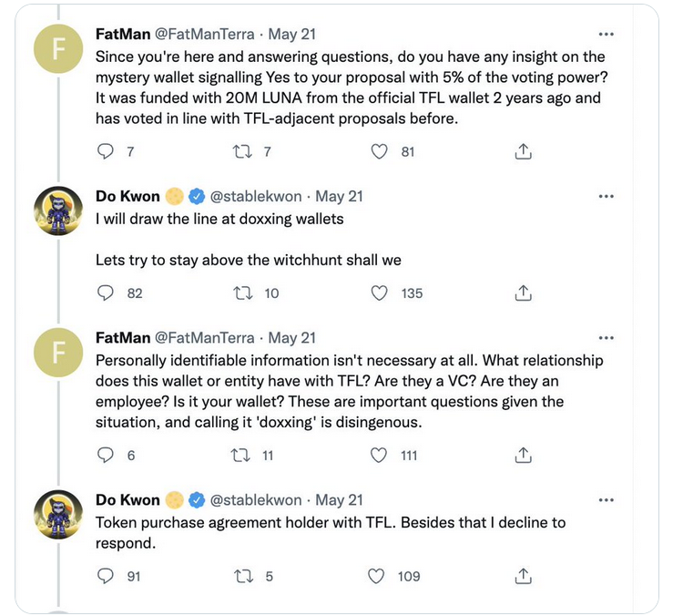Open more options on FatMan's first tweet
The image size is (673, 616).
(x=607, y=35)
